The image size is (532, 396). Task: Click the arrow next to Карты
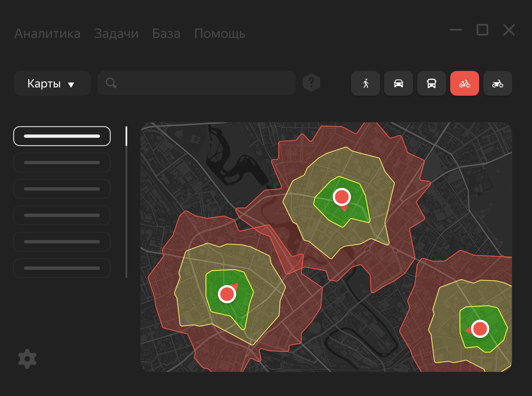coord(71,85)
